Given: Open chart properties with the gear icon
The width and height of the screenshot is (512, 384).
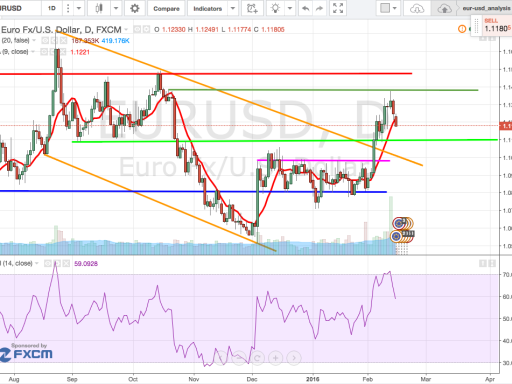Looking at the screenshot, I should point(135,8).
